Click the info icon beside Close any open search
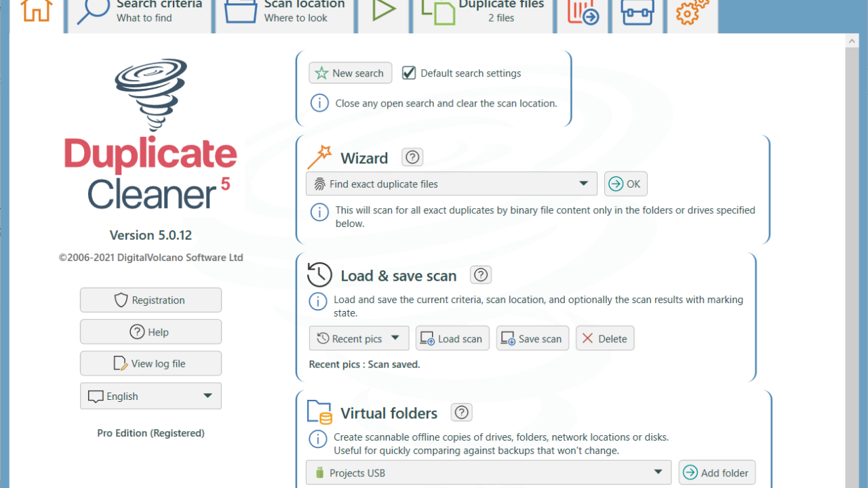Screen dimensions: 868x488 click(x=319, y=104)
